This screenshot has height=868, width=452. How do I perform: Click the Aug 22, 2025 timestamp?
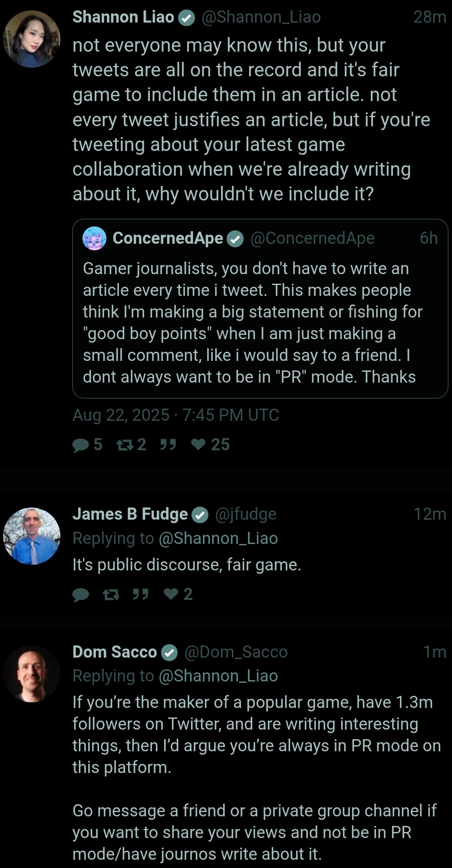[x=175, y=415]
